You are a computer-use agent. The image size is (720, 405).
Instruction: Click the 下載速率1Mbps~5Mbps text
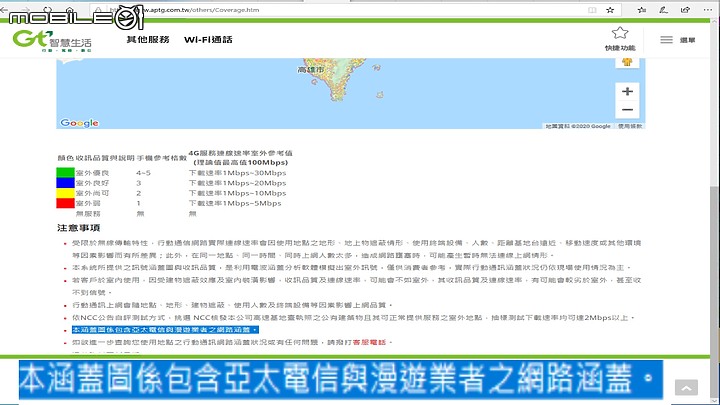click(x=235, y=203)
